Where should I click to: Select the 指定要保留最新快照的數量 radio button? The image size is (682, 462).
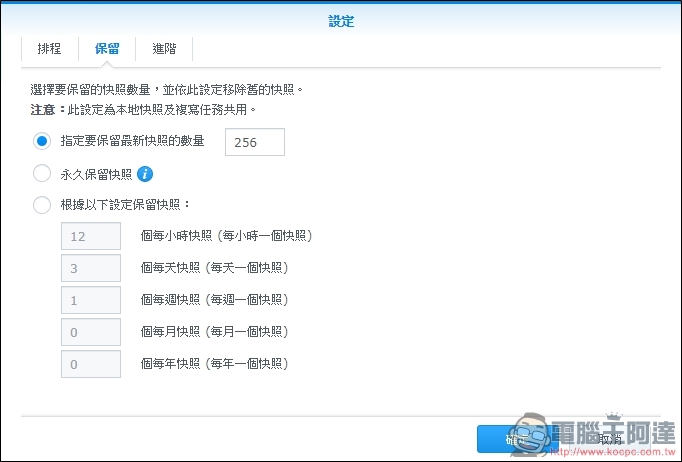click(42, 142)
